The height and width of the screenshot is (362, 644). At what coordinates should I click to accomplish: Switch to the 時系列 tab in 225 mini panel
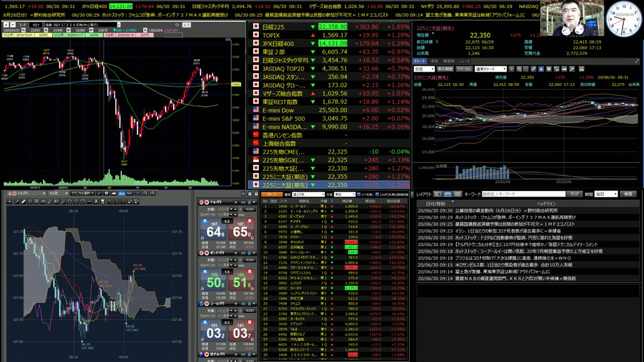449,61
